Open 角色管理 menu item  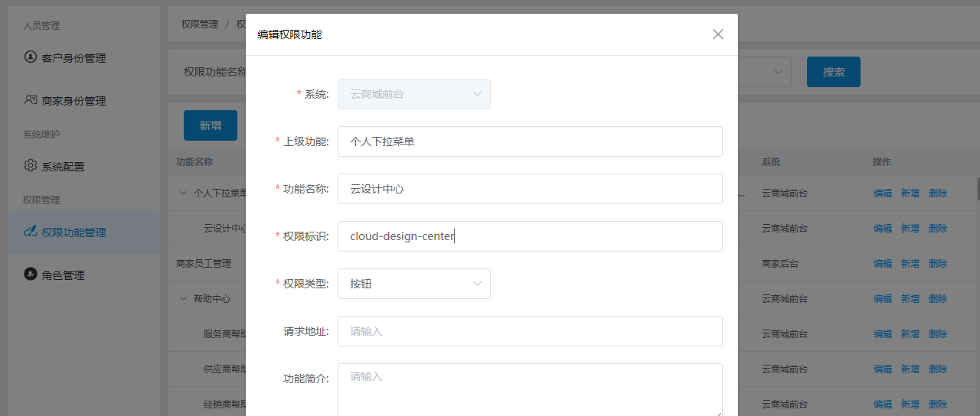(84, 275)
